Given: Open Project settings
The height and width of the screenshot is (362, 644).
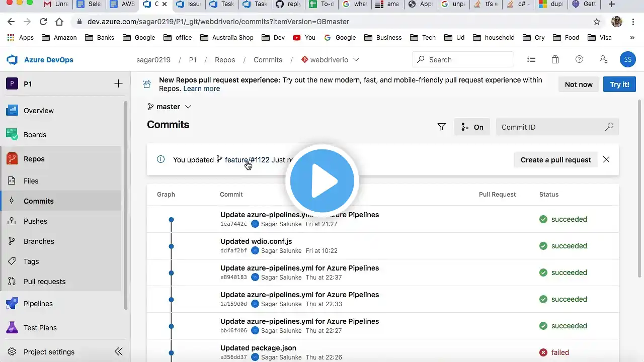Looking at the screenshot, I should tap(49, 351).
